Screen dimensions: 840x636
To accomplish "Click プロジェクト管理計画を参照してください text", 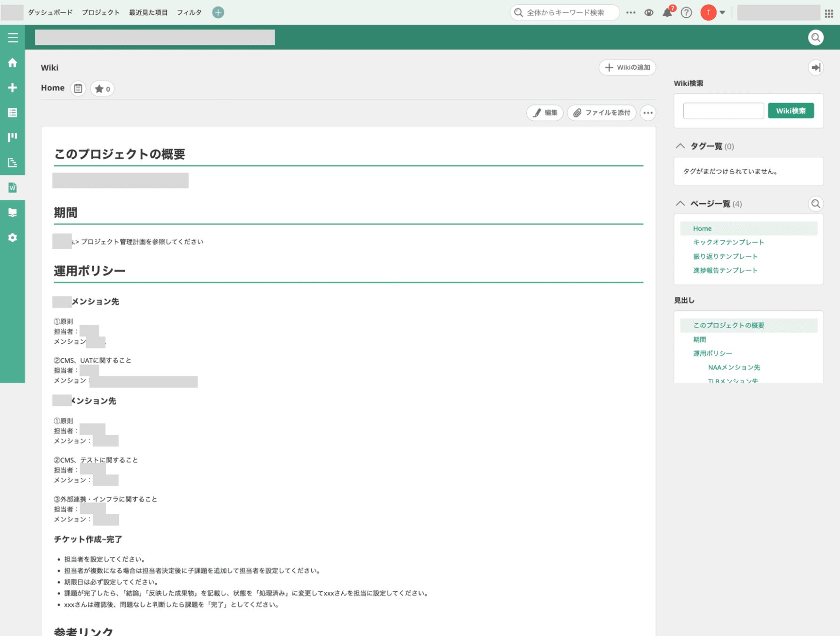I will pos(142,242).
